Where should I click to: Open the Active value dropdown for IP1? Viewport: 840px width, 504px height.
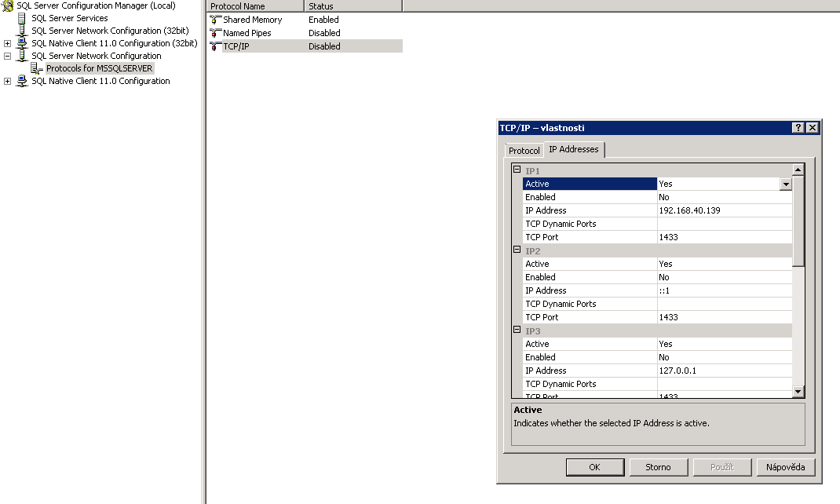point(786,184)
